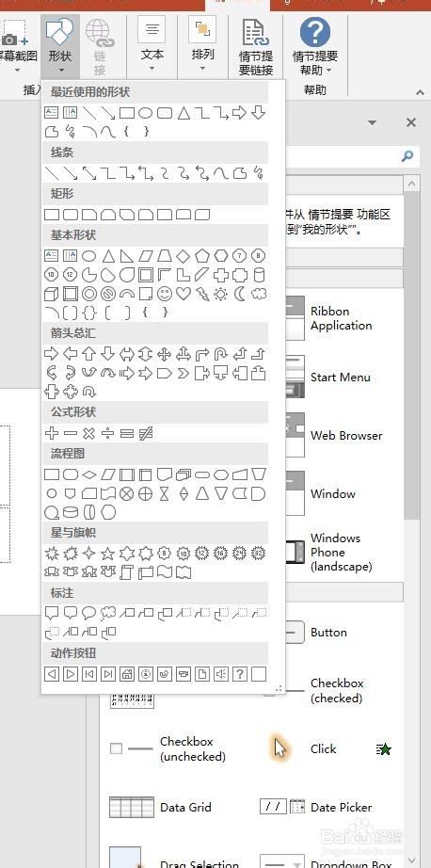Select the flowchart decision diamond
This screenshot has height=868, width=431.
tap(89, 474)
